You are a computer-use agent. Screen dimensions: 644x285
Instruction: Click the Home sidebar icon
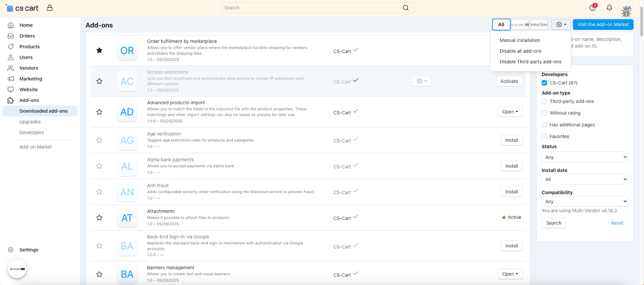point(11,25)
